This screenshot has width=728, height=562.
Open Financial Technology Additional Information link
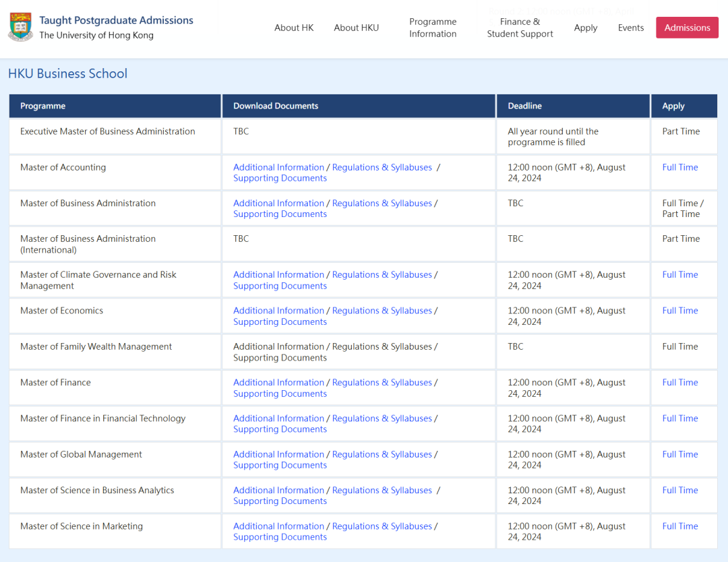tap(278, 418)
